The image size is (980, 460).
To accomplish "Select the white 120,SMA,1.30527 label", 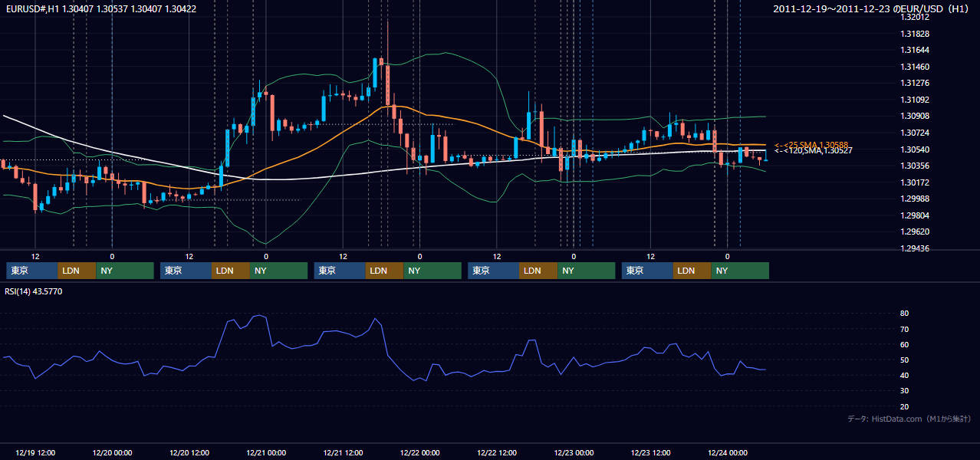I will [x=813, y=151].
